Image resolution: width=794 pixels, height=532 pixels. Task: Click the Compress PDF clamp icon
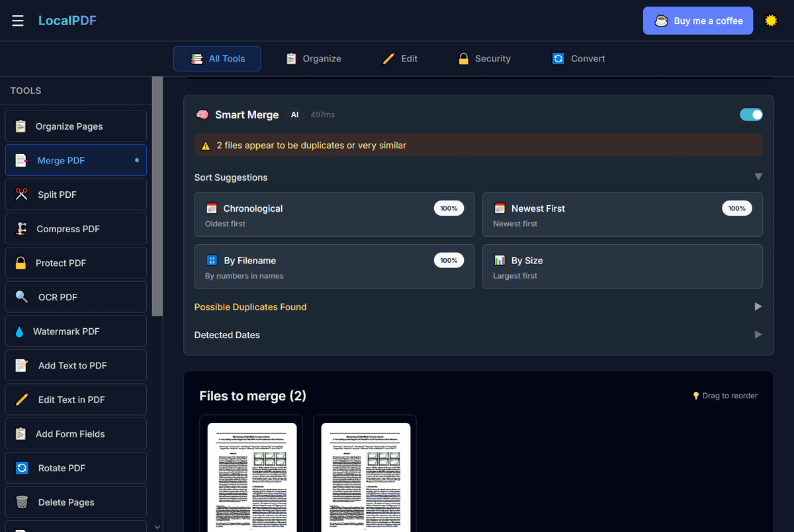[21, 229]
